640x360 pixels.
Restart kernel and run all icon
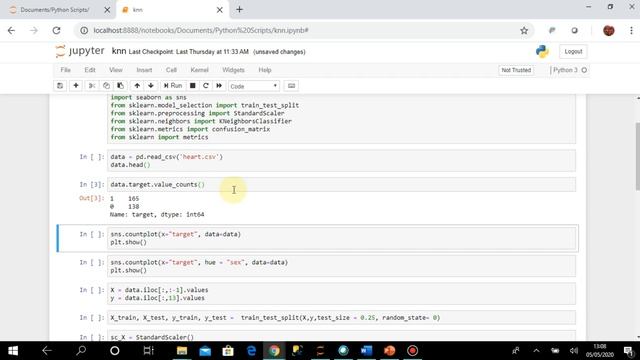click(219, 86)
